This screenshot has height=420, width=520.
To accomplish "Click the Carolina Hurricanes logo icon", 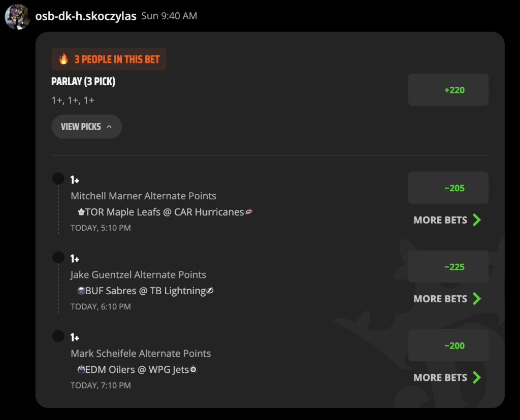I will (248, 212).
